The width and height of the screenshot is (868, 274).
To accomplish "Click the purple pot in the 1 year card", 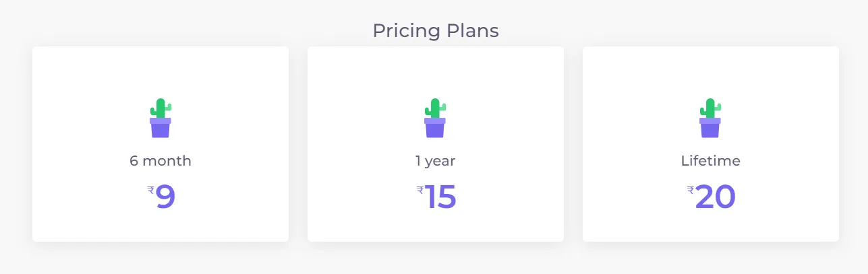I will 435,128.
